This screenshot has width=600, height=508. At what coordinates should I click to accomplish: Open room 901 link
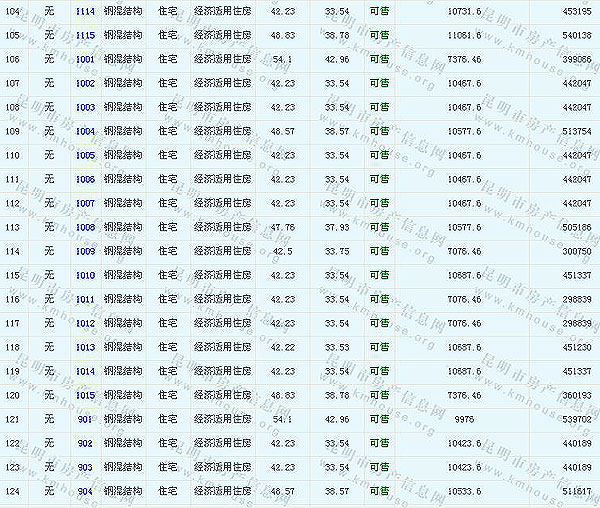[x=85, y=419]
